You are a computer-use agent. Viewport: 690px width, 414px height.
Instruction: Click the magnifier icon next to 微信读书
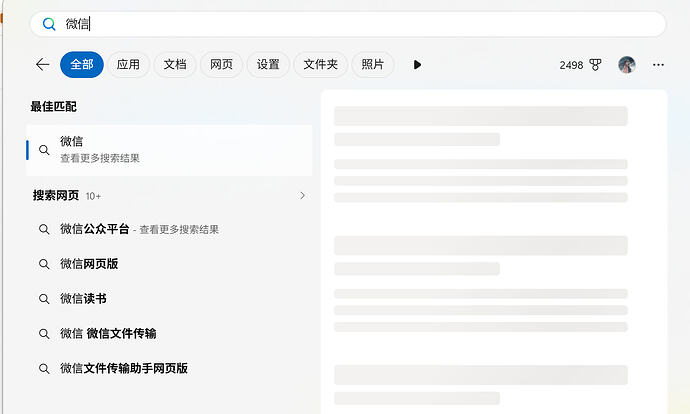click(x=44, y=299)
